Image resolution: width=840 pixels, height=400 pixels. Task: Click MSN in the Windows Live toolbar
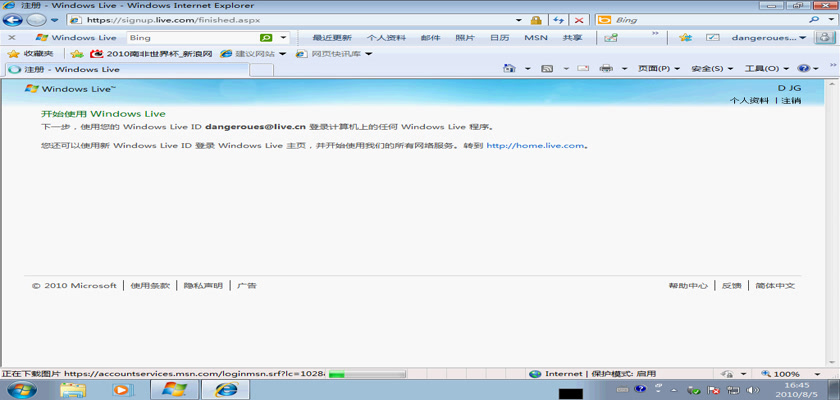coord(536,38)
